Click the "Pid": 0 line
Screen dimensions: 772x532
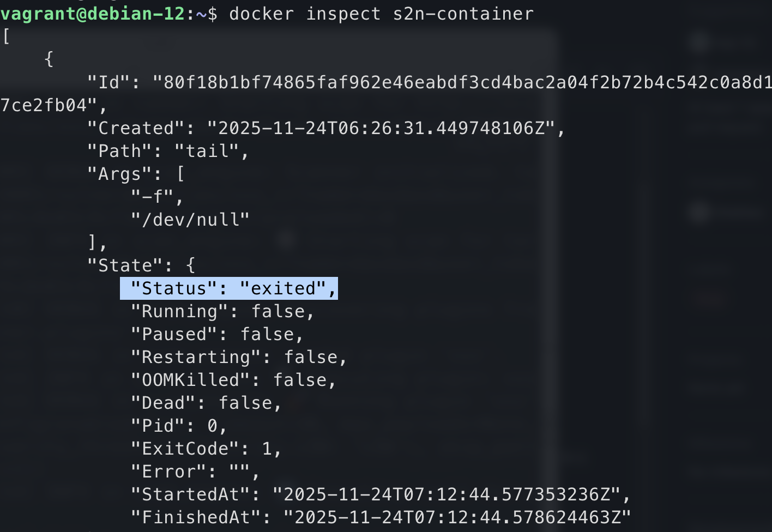point(179,426)
